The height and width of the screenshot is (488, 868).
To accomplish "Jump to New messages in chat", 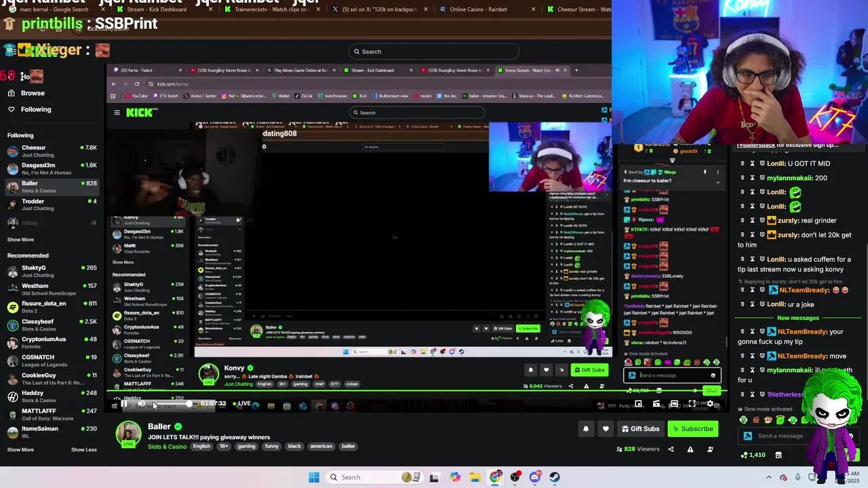I will [797, 318].
